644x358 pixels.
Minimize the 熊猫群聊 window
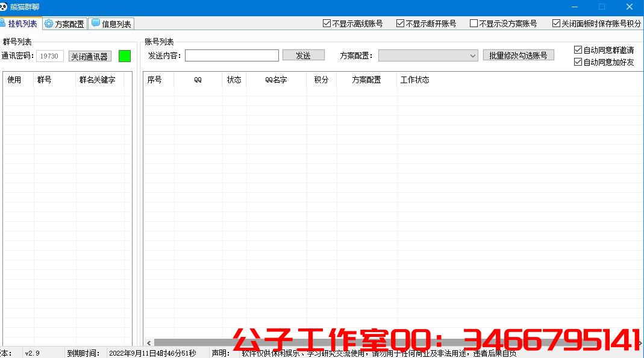pyautogui.click(x=575, y=7)
